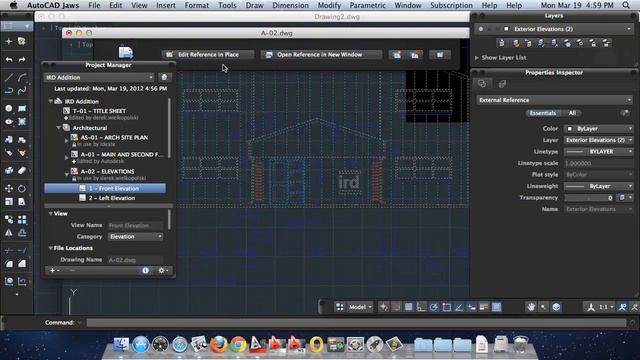Image resolution: width=640 pixels, height=360 pixels.
Task: Choose the Spline drawing tool
Action: point(22,91)
